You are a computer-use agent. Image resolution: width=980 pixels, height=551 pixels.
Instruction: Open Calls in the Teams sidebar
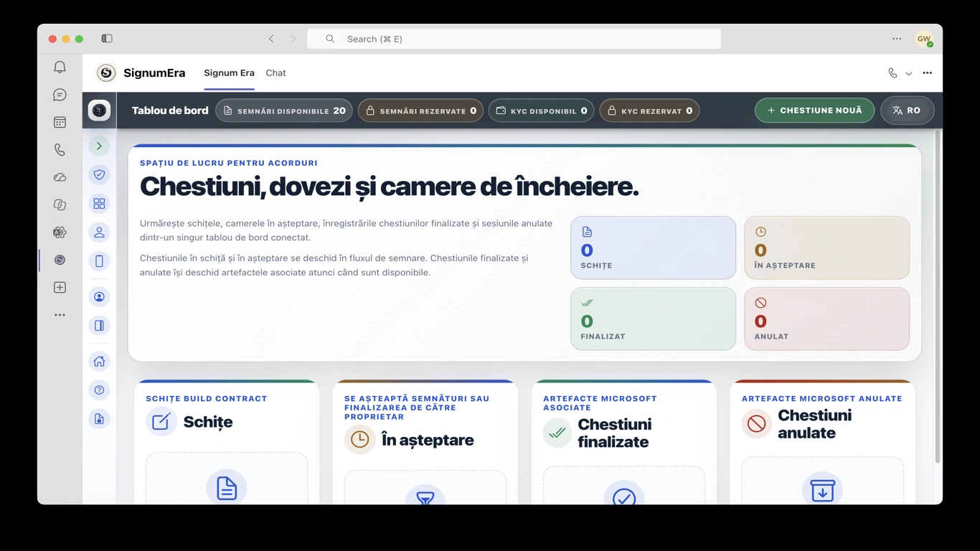point(60,149)
